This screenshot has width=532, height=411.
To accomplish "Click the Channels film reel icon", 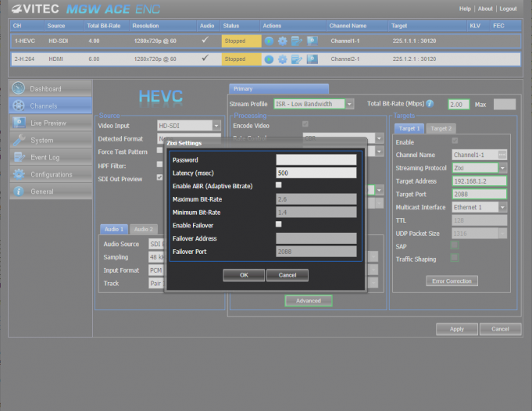I will [x=18, y=105].
